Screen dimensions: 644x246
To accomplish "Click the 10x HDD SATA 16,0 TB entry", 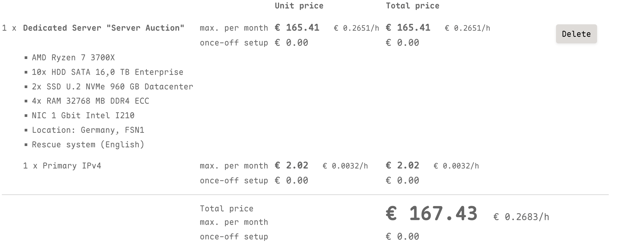I will (x=108, y=72).
